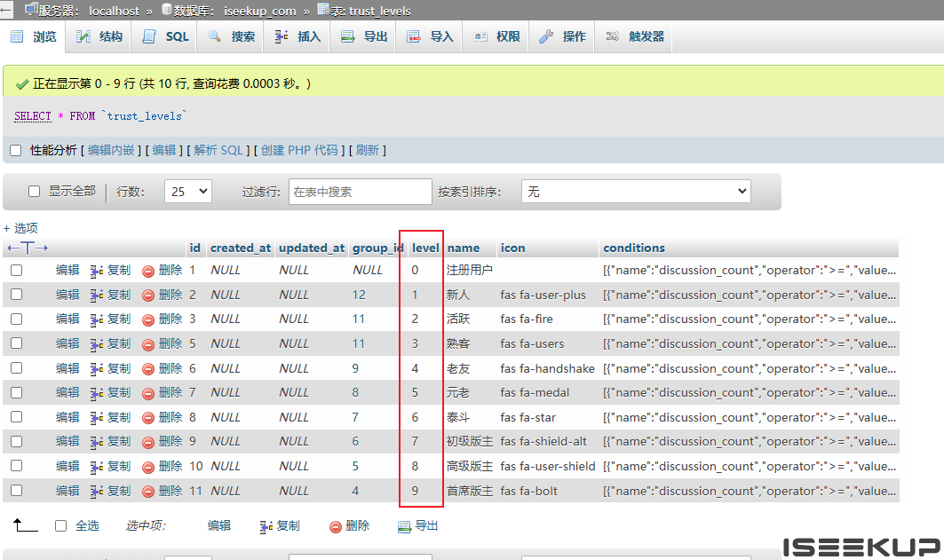Click the navigation collapse arrow at top-left
The width and height of the screenshot is (944, 560).
click(6, 10)
